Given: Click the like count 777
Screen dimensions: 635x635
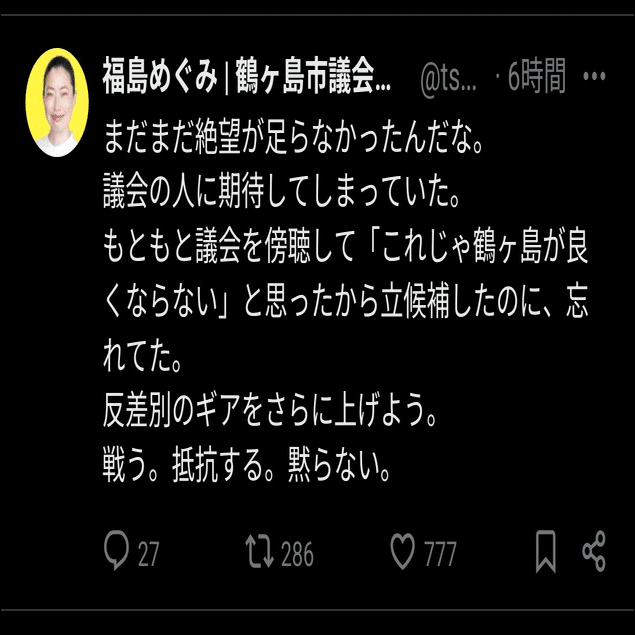Looking at the screenshot, I should pyautogui.click(x=440, y=554).
